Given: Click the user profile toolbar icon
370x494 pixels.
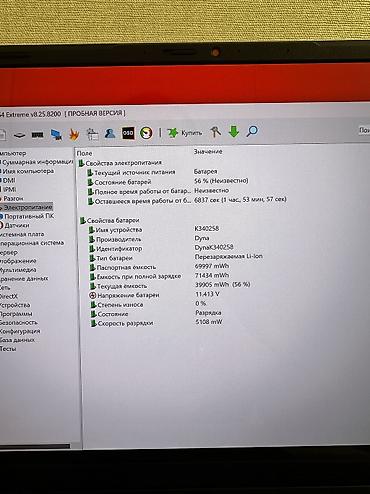Looking at the screenshot, I should [x=110, y=133].
